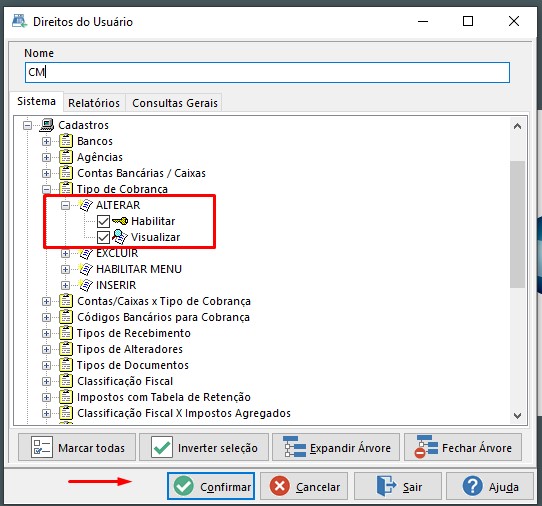Switch to the Sistema tab
Screen dimensions: 542x506
36,101
